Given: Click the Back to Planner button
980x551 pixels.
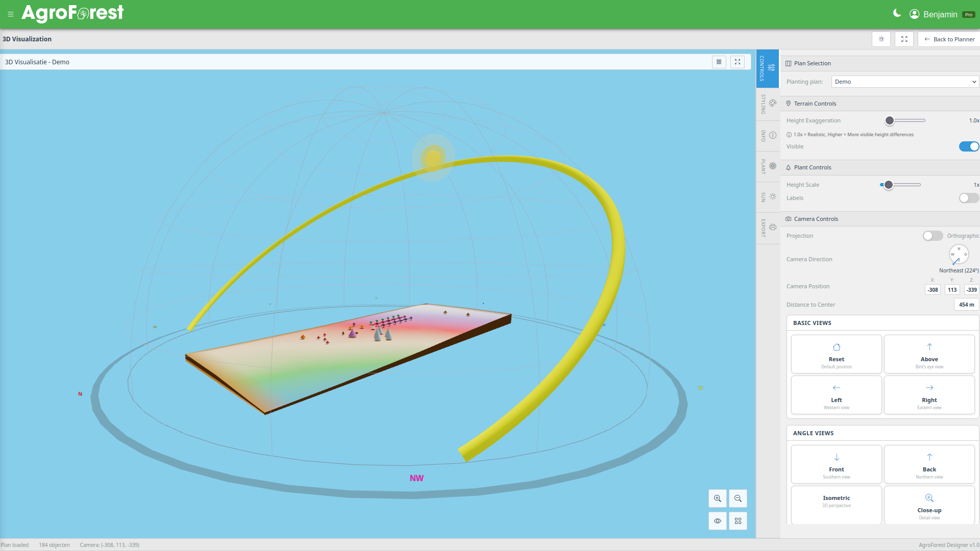Looking at the screenshot, I should pos(948,39).
